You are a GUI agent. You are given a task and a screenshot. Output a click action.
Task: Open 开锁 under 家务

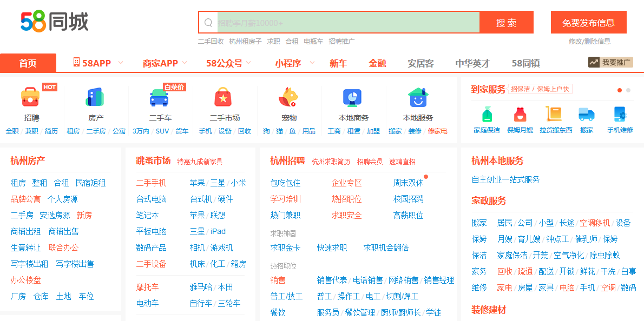567,271
